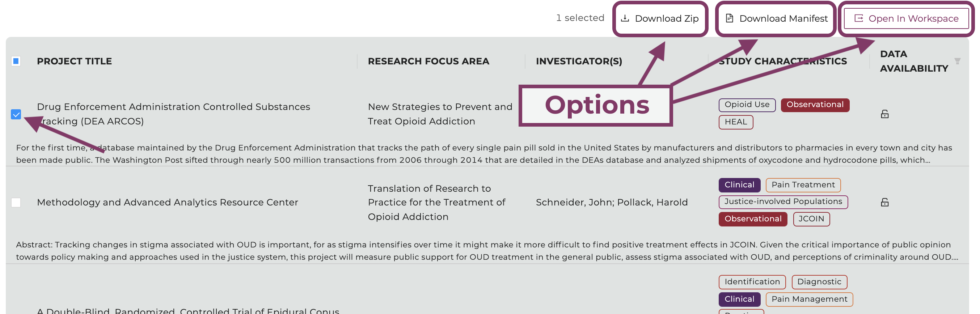Open selected study in Workspace
The height and width of the screenshot is (314, 980).
coord(906,18)
